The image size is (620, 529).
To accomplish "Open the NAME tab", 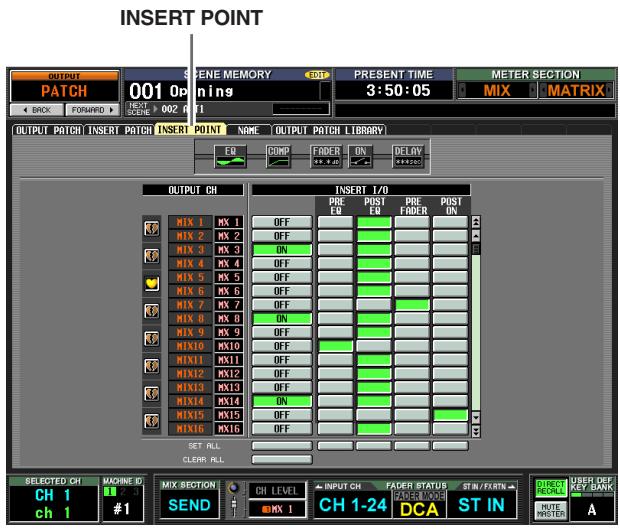I will click(x=248, y=130).
